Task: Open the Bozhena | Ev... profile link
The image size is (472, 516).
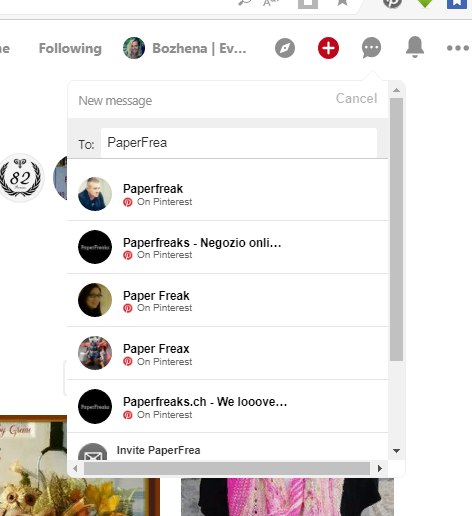Action: (x=199, y=49)
